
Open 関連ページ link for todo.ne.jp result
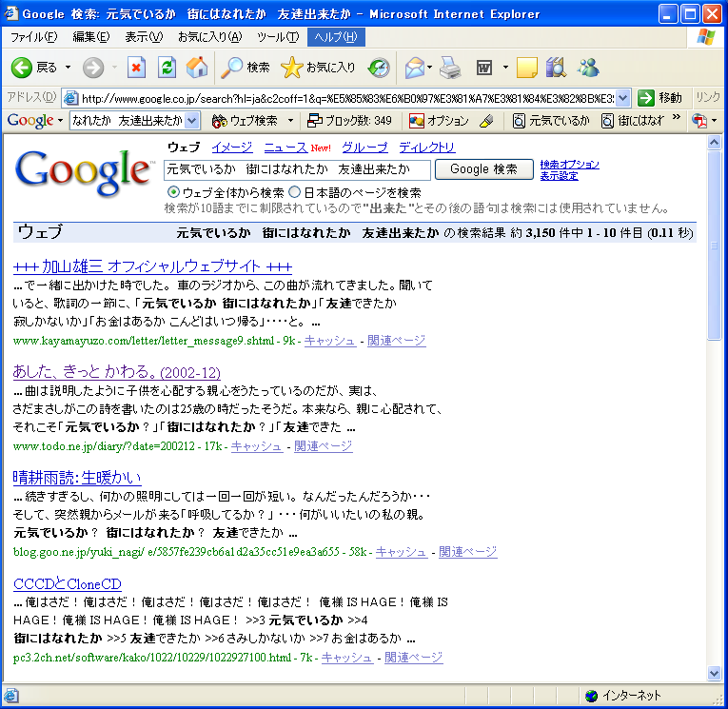pyautogui.click(x=324, y=446)
